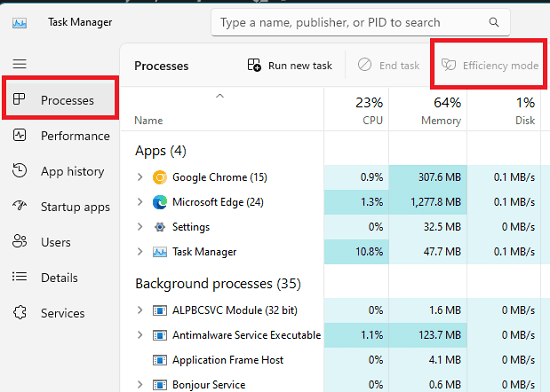The width and height of the screenshot is (550, 392).
Task: Expand the Task Manager process entry
Action: tap(140, 251)
